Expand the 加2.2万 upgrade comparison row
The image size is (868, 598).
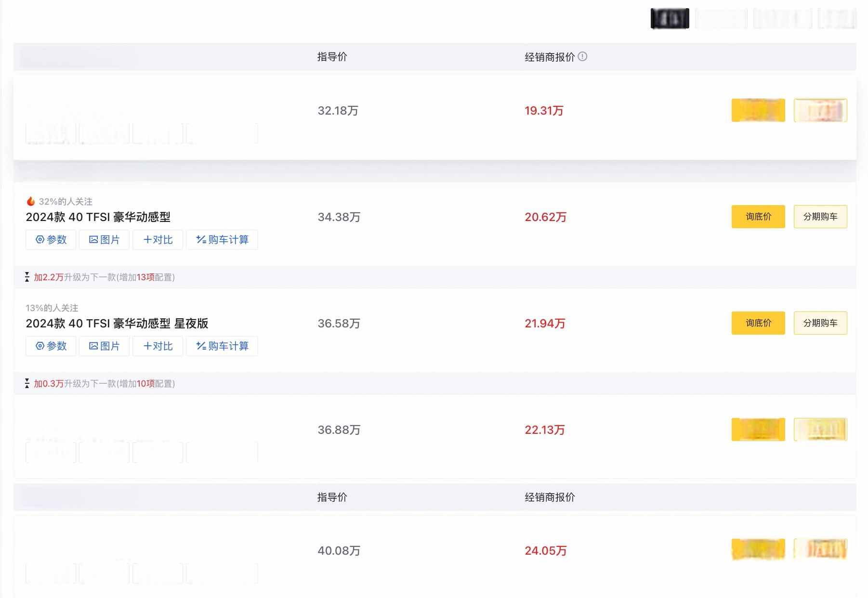tap(104, 277)
